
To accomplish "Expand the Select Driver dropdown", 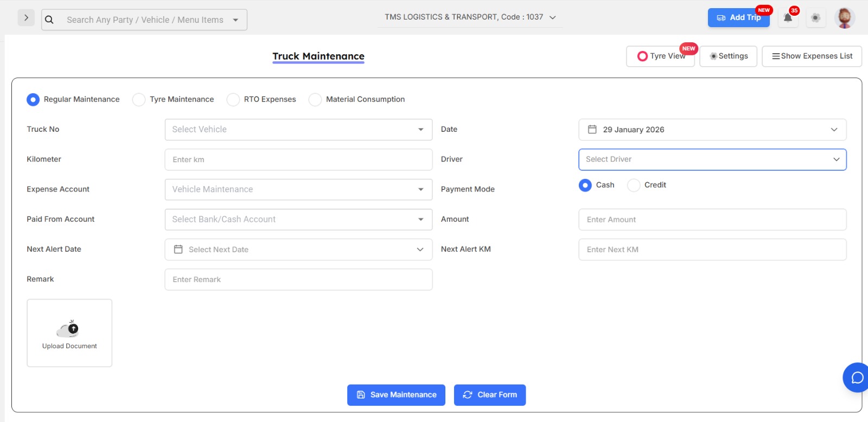I will click(712, 159).
